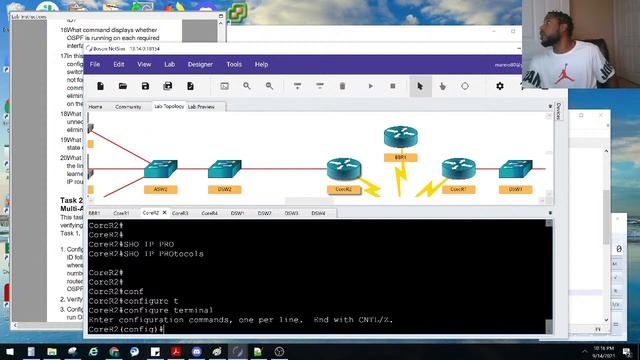Click the Save All double-floppy icon
The height and width of the screenshot is (360, 640).
tap(168, 86)
